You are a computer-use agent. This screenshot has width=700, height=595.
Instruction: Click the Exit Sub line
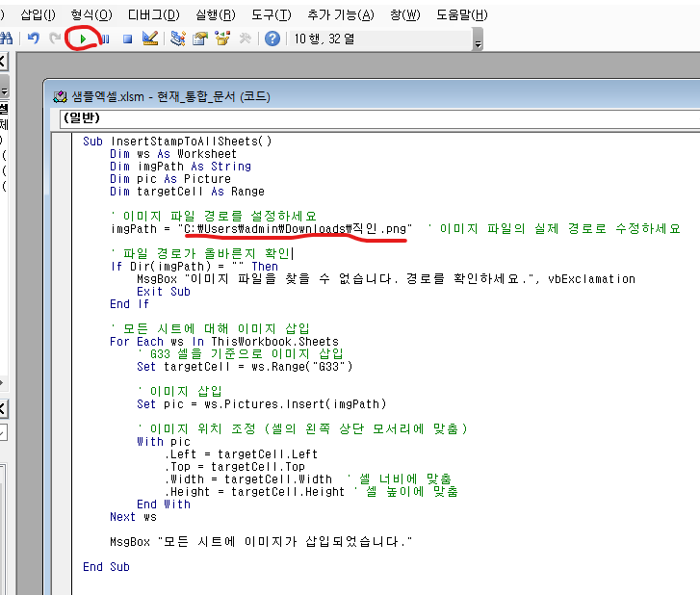coord(164,291)
